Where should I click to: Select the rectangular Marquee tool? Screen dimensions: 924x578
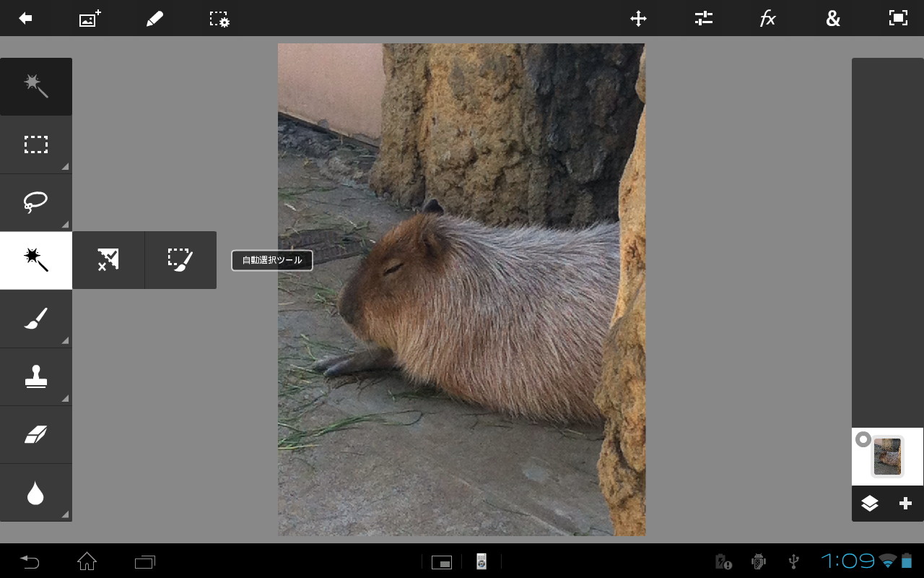[36, 145]
